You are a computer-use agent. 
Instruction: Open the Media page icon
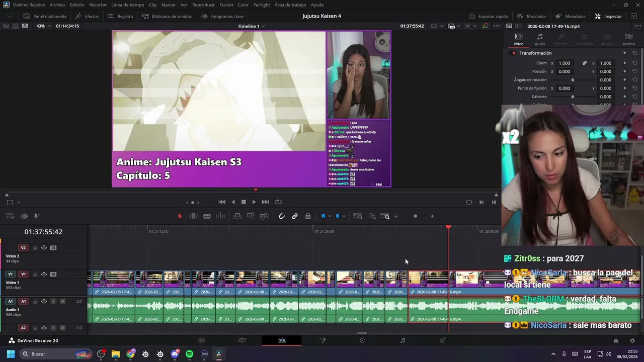coord(201,340)
